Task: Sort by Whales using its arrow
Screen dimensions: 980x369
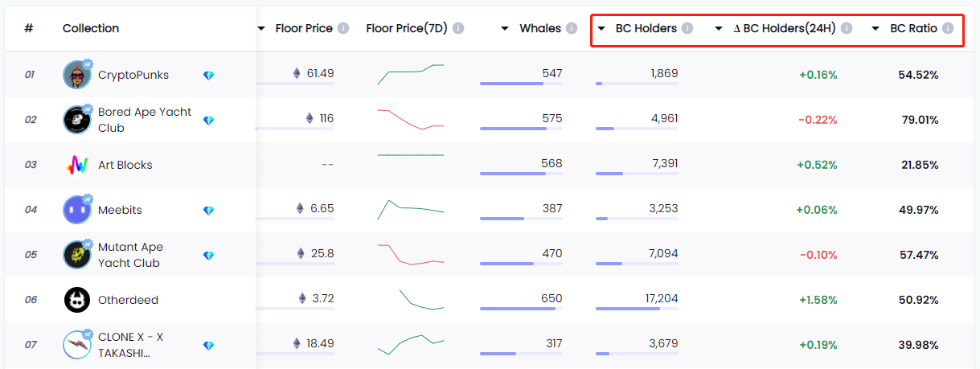Action: 505,29
